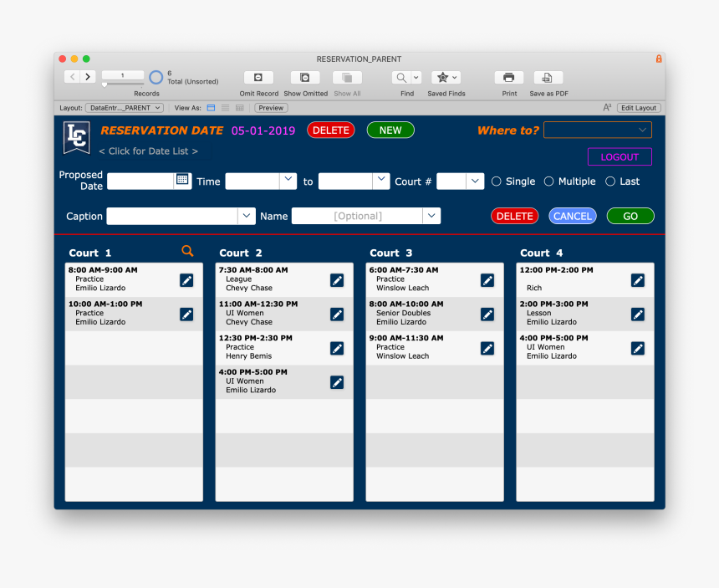The width and height of the screenshot is (719, 588).
Task: Click the Show Omitted icon
Action: coord(305,78)
